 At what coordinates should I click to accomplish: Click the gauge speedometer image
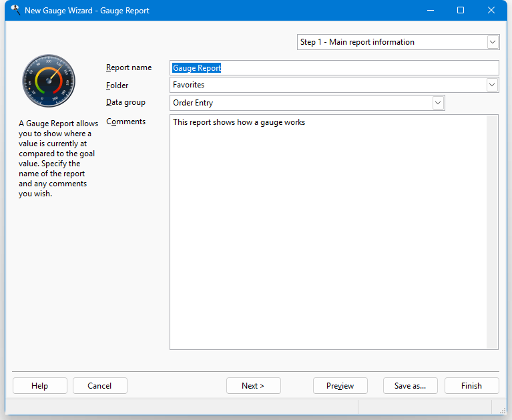(48, 81)
